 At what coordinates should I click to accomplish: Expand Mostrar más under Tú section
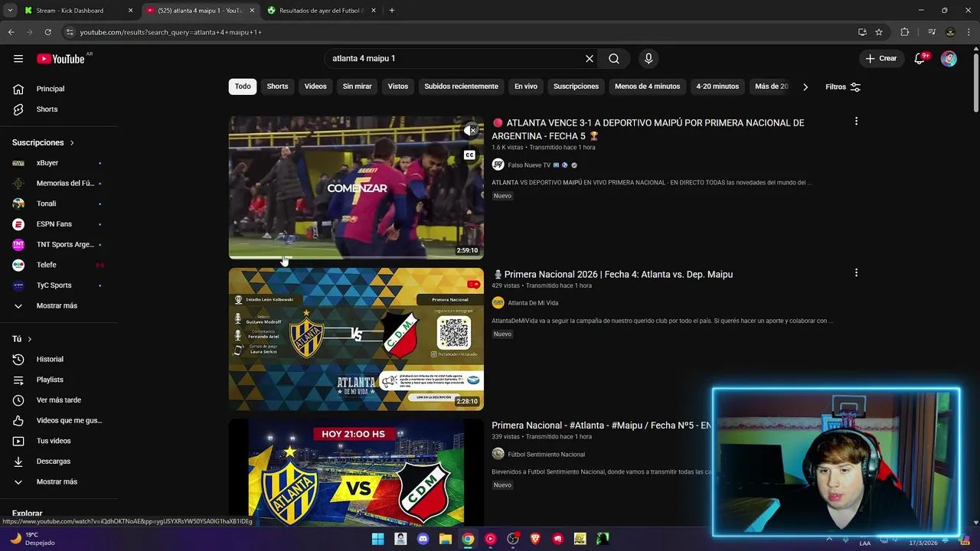[57, 482]
